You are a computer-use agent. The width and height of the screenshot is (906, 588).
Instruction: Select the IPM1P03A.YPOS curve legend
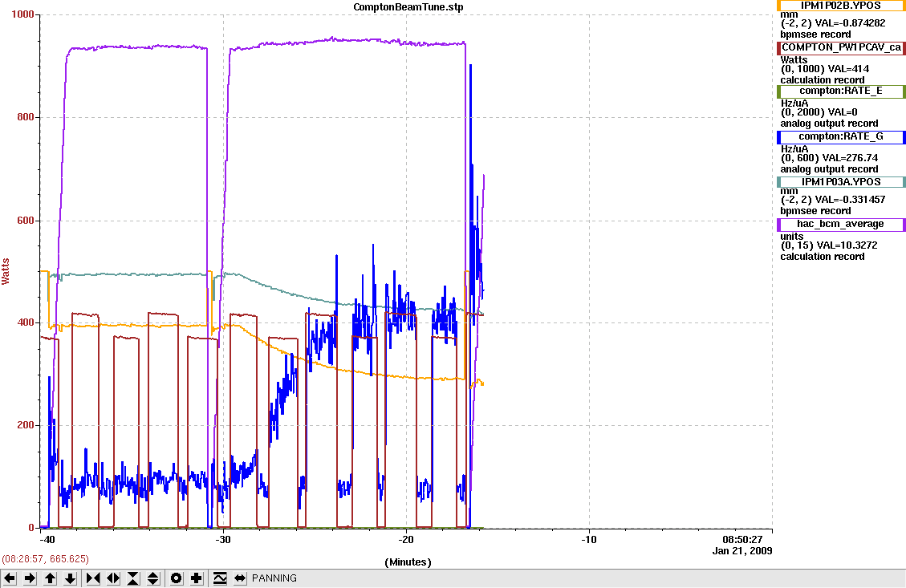841,182
